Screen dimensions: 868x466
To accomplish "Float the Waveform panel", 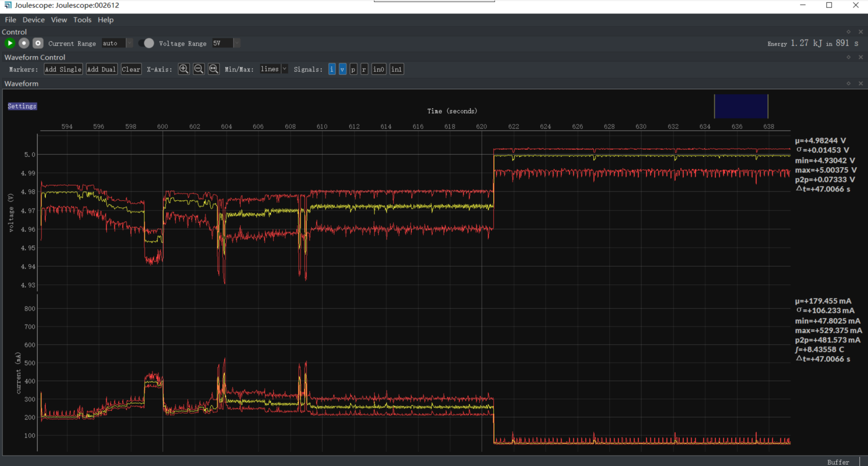I will tap(848, 84).
